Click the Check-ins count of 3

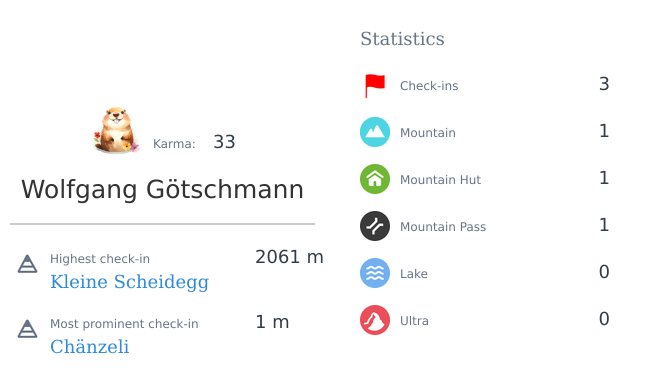tap(604, 84)
